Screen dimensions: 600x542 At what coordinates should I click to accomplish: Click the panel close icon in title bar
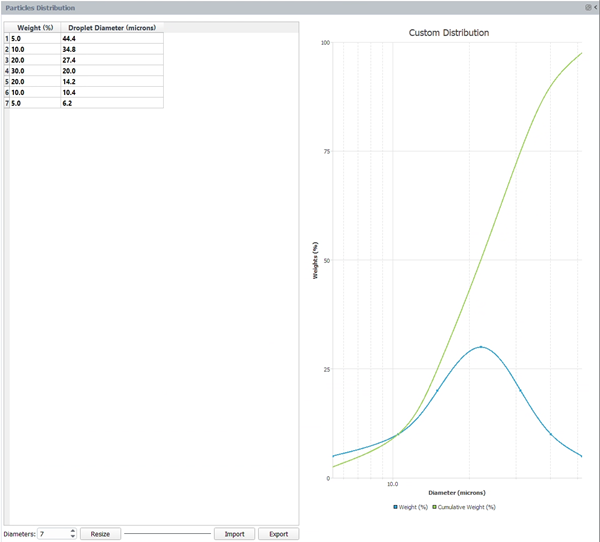point(588,7)
